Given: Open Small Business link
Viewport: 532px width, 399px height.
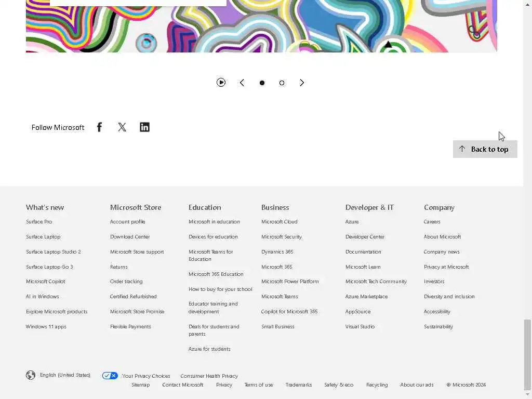Looking at the screenshot, I should point(278,326).
